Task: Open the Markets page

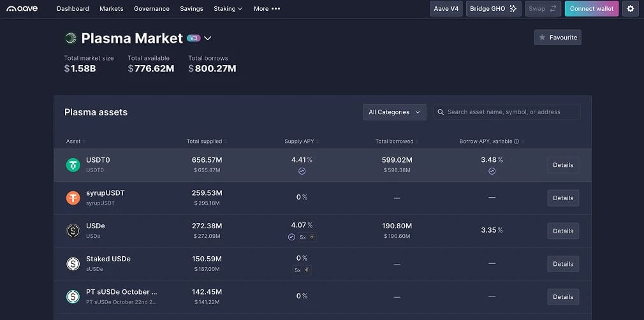Action: (x=112, y=9)
